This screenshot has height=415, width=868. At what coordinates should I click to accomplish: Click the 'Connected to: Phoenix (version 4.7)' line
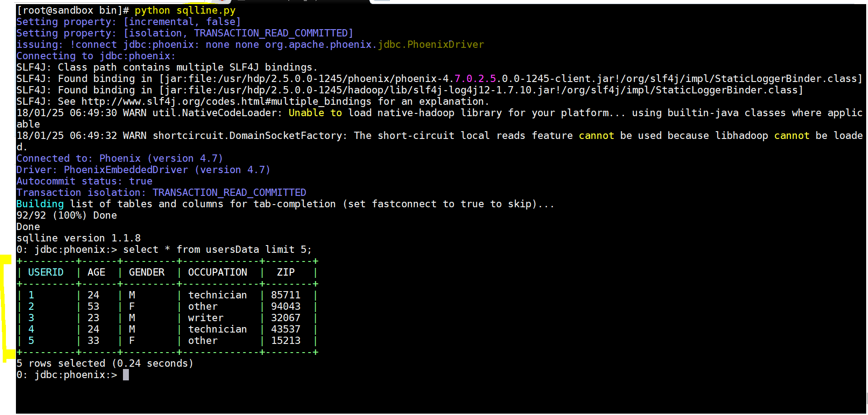click(120, 159)
